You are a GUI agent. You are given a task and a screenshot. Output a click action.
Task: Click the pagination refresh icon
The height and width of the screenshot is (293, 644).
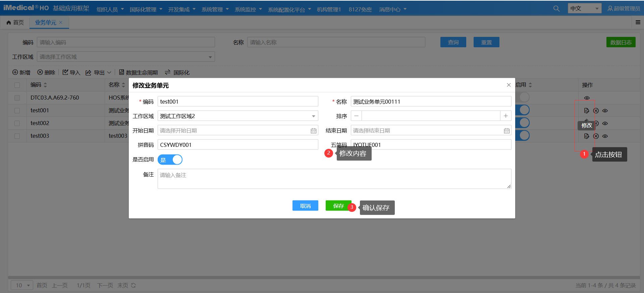(133, 285)
